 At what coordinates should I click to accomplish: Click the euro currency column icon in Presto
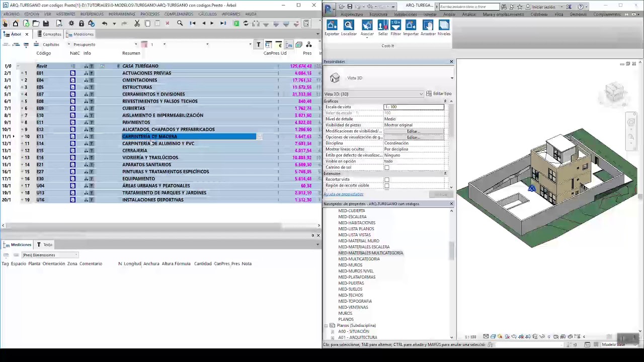[x=279, y=45]
